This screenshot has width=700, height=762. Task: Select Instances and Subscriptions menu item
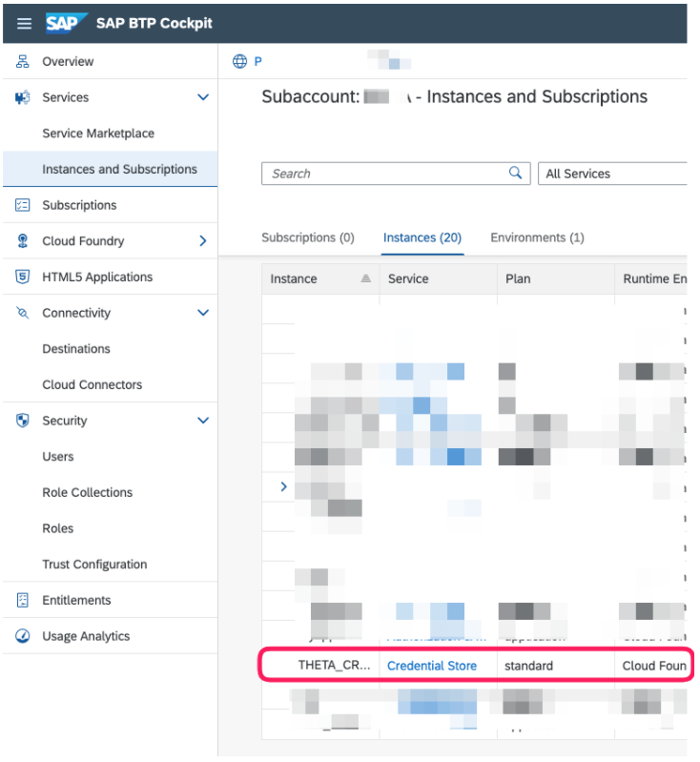coord(110,169)
